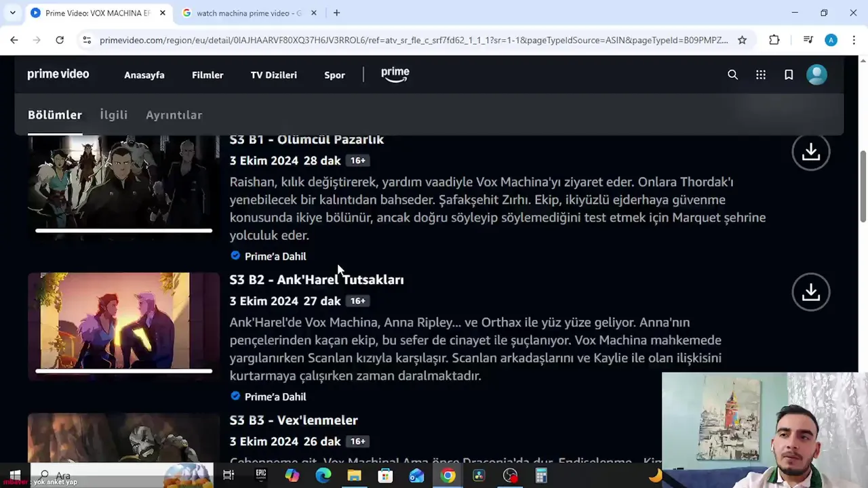The image size is (868, 488).
Task: Click the address bar URL field
Action: [414, 40]
